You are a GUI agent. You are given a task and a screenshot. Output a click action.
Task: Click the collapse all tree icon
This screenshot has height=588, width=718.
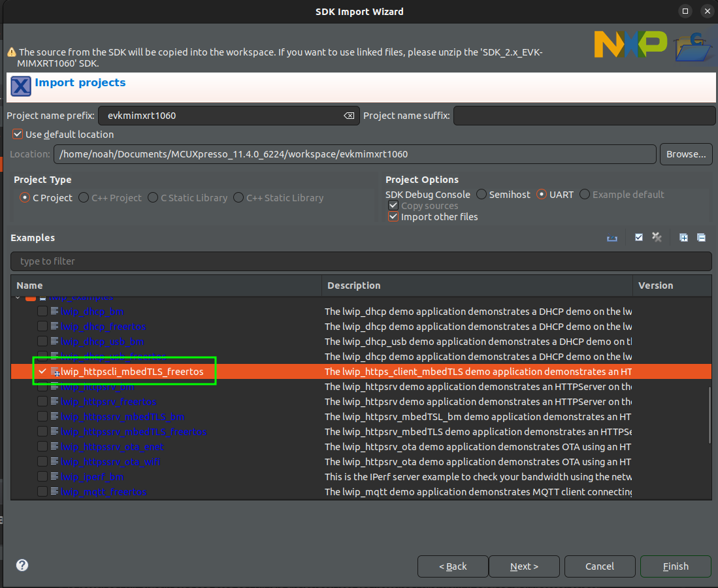pyautogui.click(x=701, y=238)
